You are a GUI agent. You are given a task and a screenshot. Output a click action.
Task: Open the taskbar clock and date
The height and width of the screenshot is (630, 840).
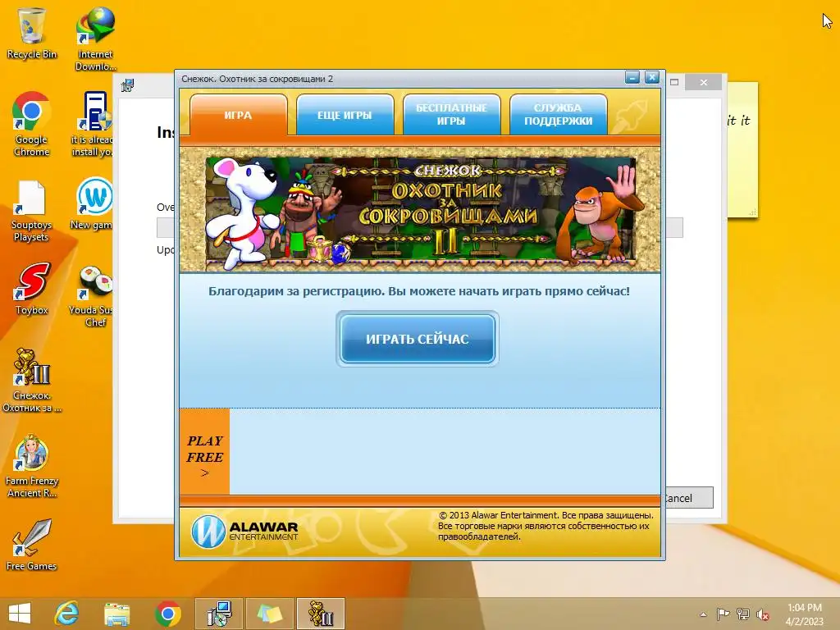[804, 614]
